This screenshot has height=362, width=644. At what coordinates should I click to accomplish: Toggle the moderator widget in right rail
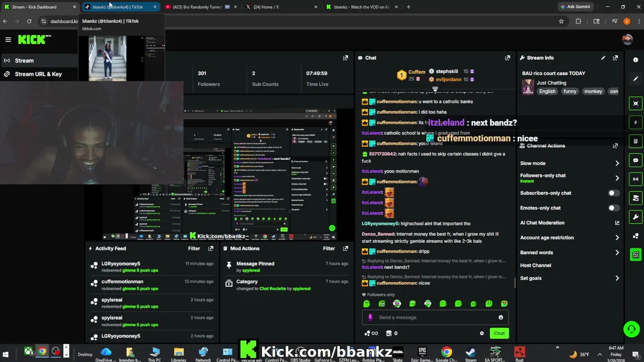click(635, 198)
